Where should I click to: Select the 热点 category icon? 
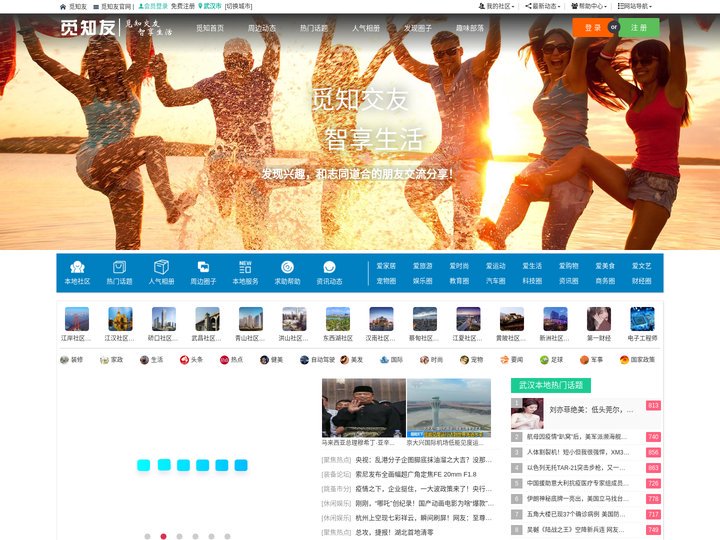224,360
